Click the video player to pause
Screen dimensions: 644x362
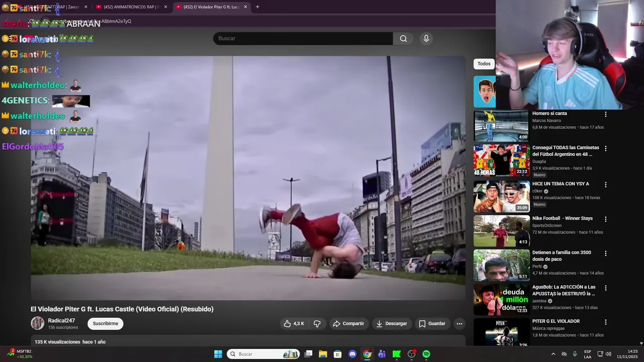248,178
